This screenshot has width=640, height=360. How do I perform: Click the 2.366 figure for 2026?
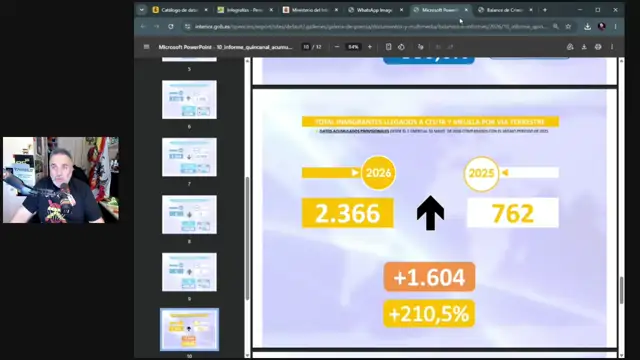point(348,213)
